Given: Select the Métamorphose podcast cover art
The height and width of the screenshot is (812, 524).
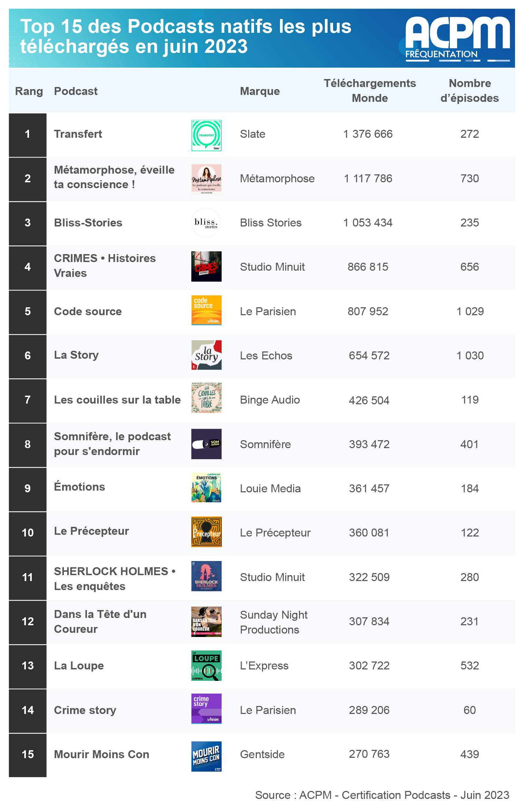Looking at the screenshot, I should pos(206,178).
